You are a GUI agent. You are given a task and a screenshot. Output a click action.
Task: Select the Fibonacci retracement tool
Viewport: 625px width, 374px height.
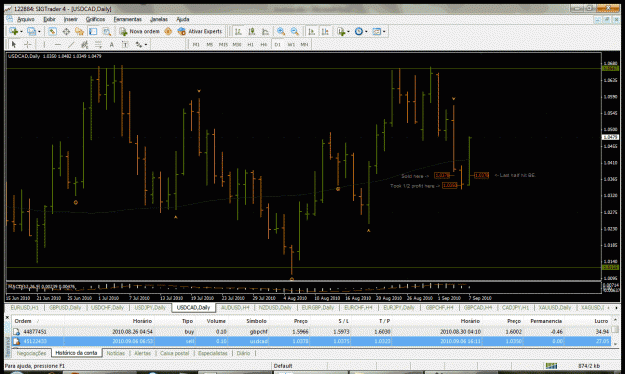pos(98,44)
